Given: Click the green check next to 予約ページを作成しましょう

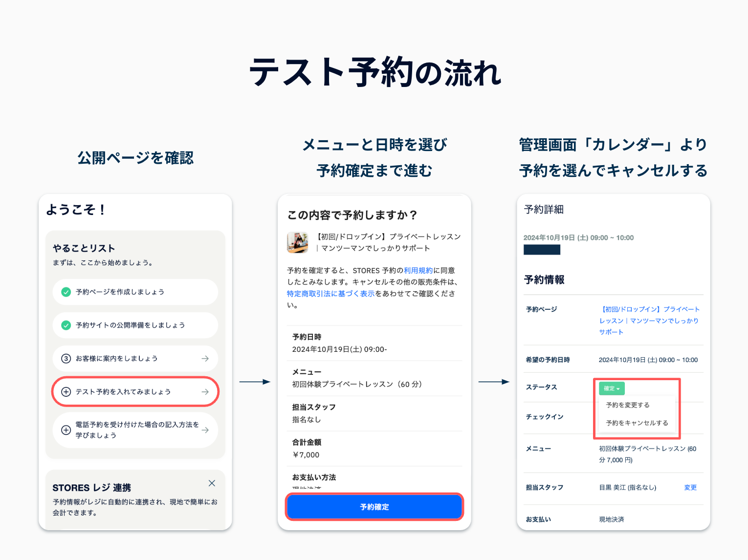Looking at the screenshot, I should (x=66, y=292).
